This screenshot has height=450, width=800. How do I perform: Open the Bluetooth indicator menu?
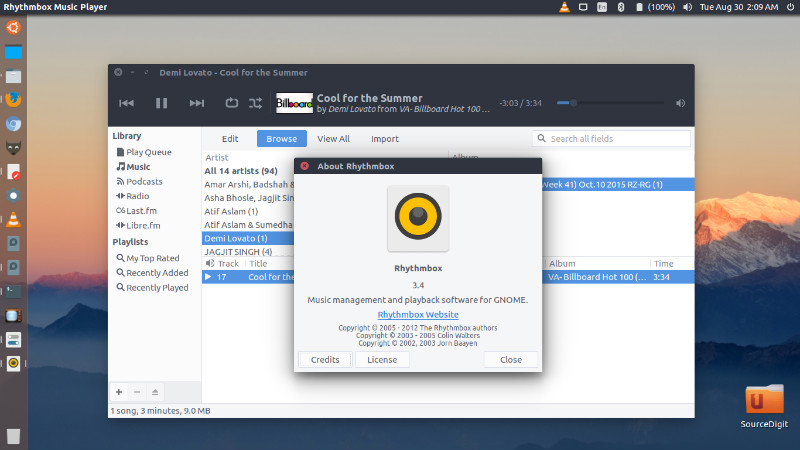[x=621, y=7]
